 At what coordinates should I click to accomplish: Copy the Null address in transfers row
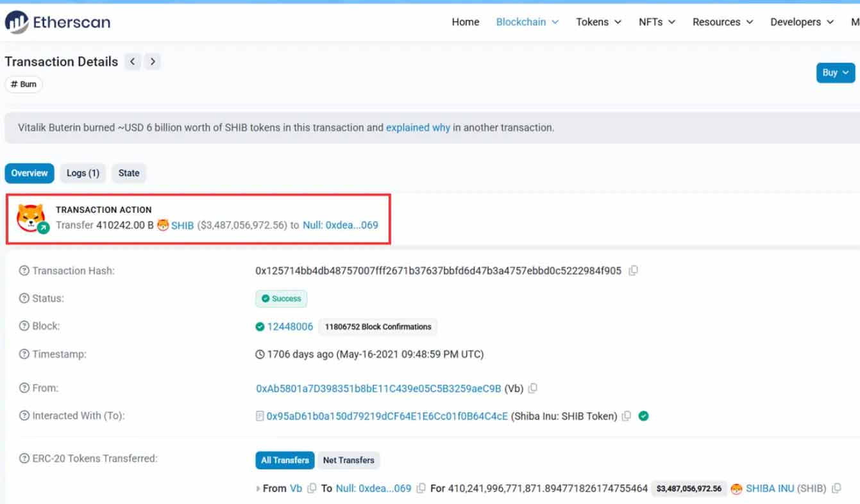[421, 489]
